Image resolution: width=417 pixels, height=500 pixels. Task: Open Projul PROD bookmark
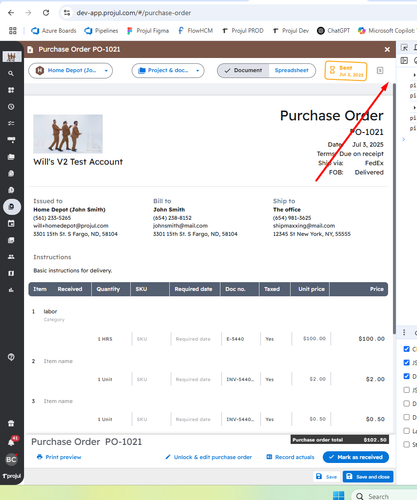tap(243, 31)
